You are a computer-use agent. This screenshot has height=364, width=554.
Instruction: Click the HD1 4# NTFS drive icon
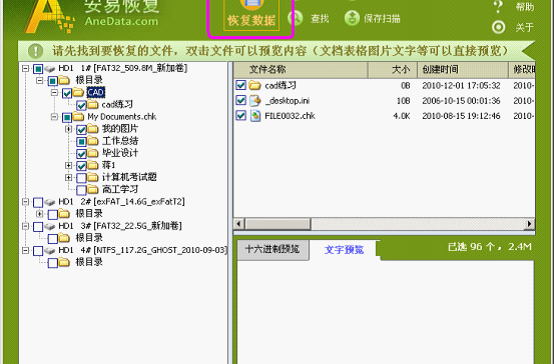point(50,251)
